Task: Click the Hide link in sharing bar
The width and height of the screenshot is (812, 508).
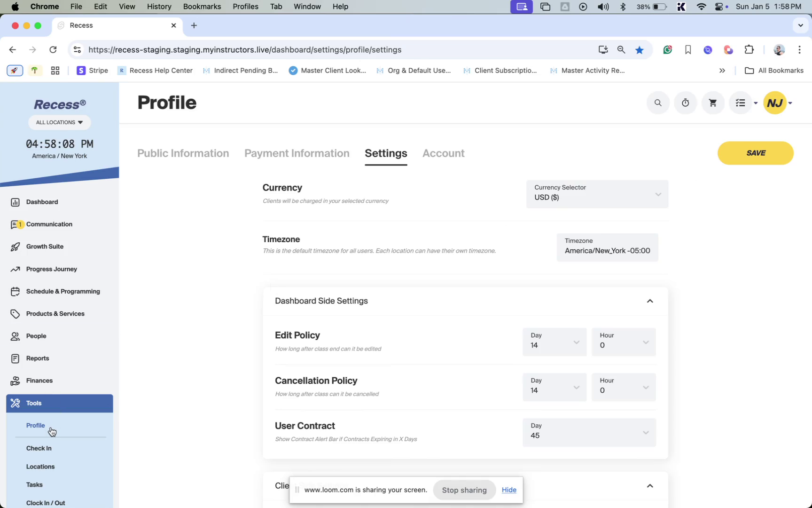Action: (509, 490)
